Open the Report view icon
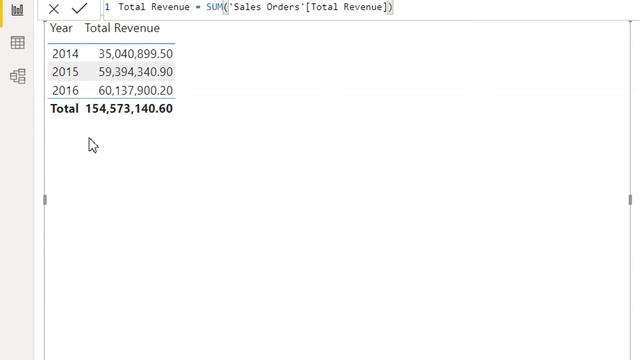Image resolution: width=640 pixels, height=360 pixels. pyautogui.click(x=17, y=10)
